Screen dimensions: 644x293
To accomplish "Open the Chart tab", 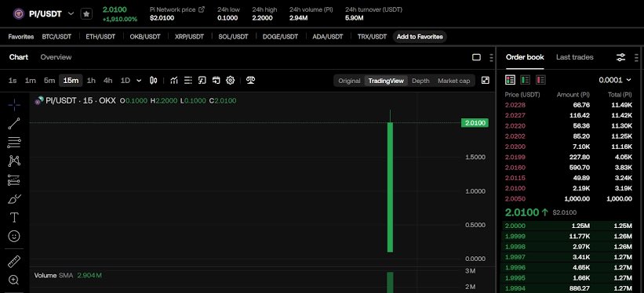I will pyautogui.click(x=19, y=57).
